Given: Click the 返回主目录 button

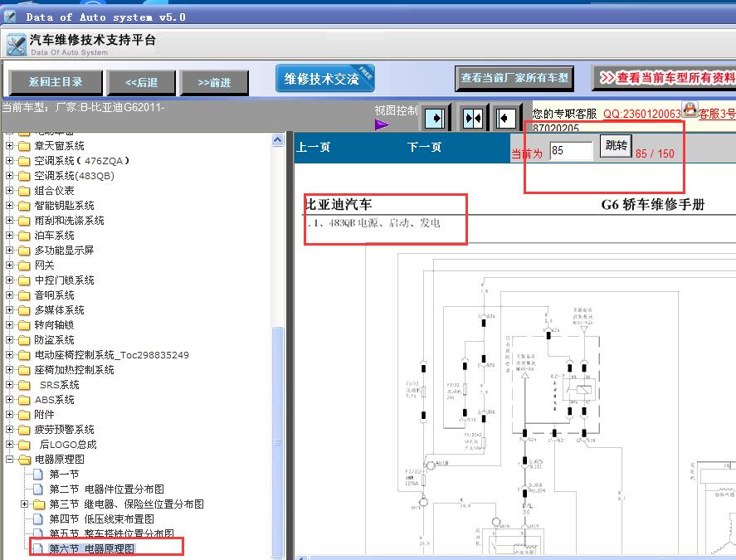Looking at the screenshot, I should pos(56,82).
